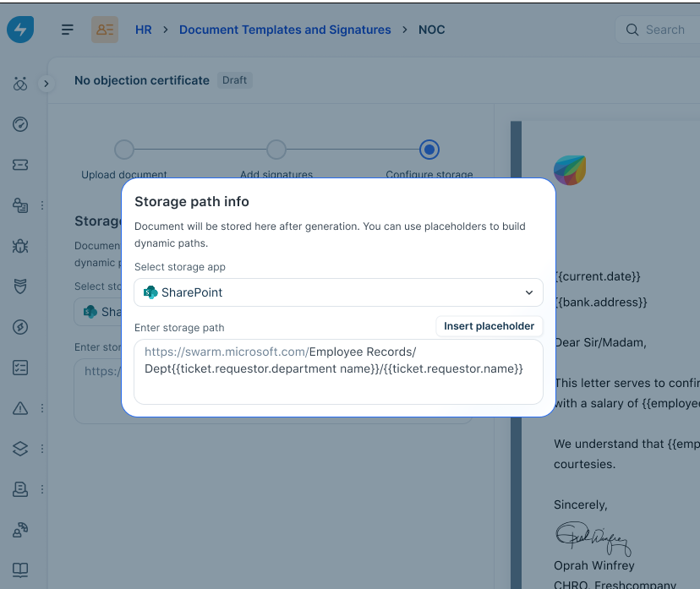Click the Oprah Winfrey name text

(x=593, y=566)
